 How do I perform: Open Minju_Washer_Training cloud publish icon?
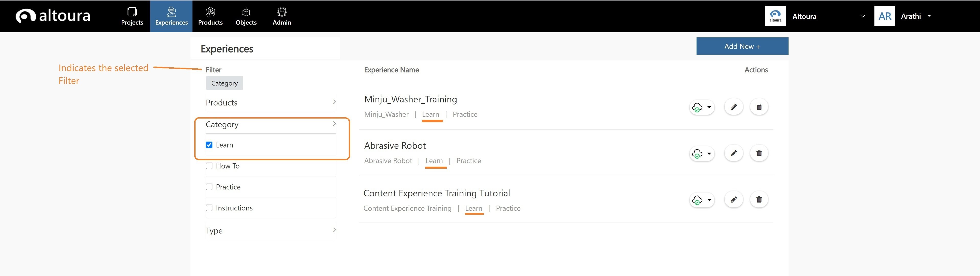click(697, 108)
